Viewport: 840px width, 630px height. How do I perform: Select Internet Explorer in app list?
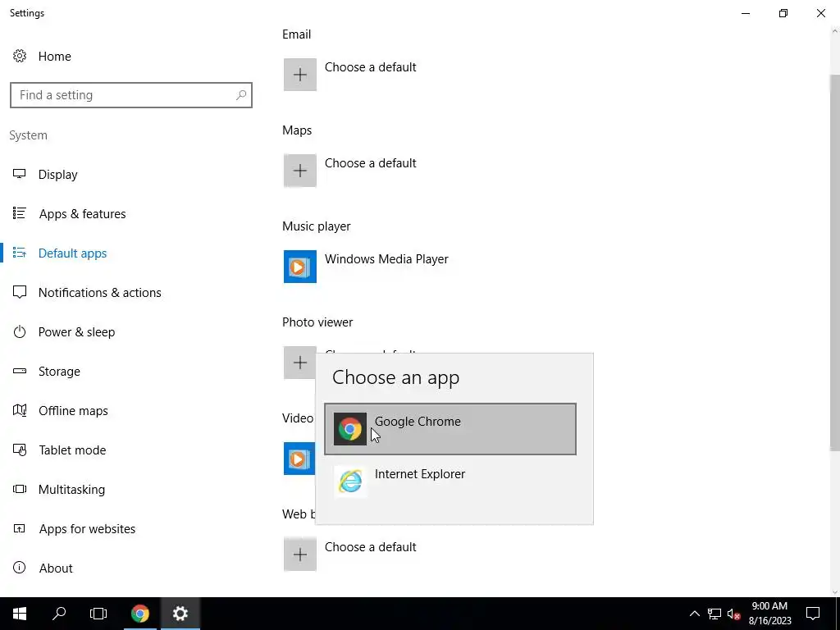coord(450,481)
